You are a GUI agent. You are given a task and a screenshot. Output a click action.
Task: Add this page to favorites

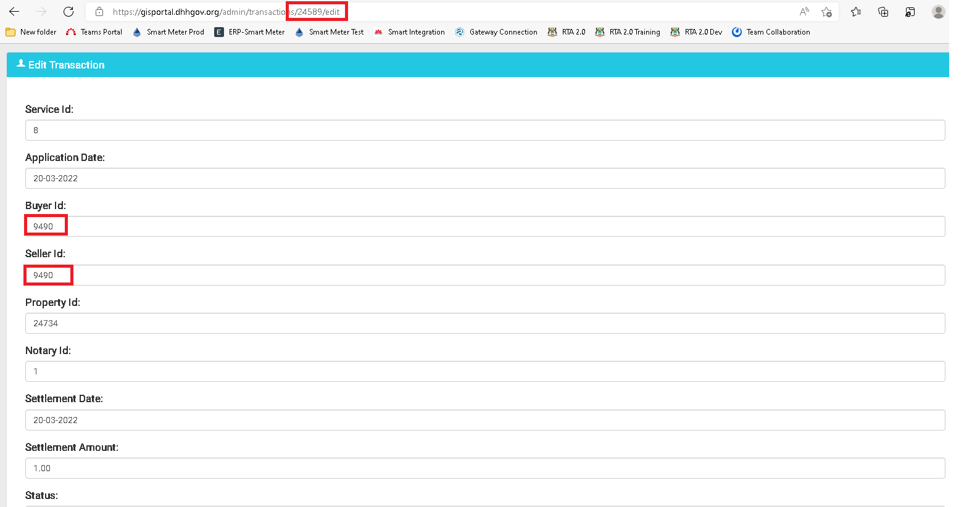[827, 12]
